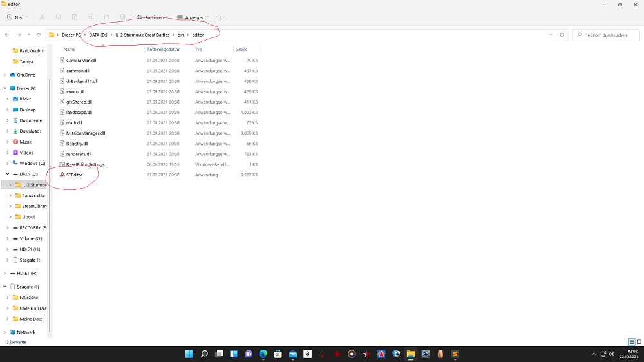
Task: Switch to large thumbnails view in status bar
Action: point(638,342)
